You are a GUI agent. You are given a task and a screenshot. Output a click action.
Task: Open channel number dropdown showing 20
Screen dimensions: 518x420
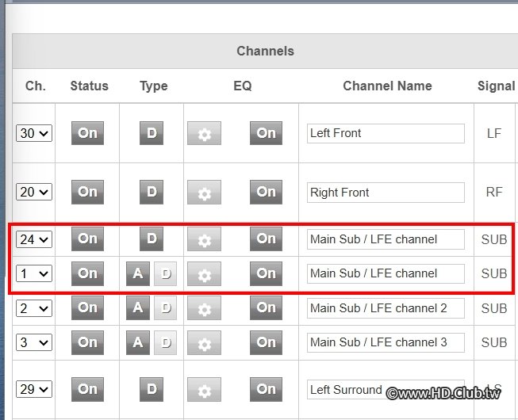(x=34, y=192)
